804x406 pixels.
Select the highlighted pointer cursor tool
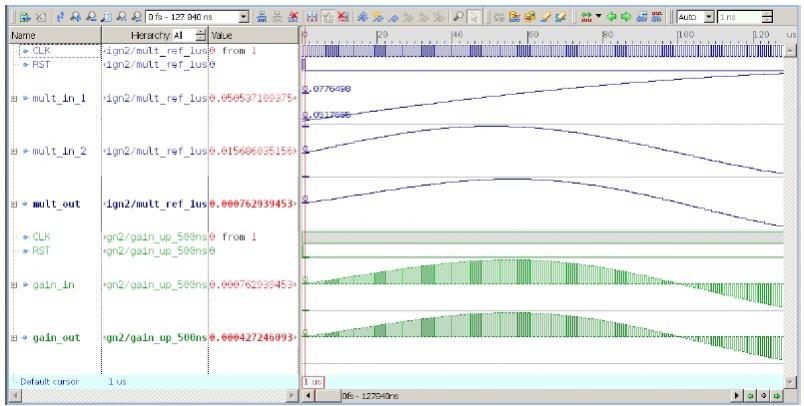point(474,17)
